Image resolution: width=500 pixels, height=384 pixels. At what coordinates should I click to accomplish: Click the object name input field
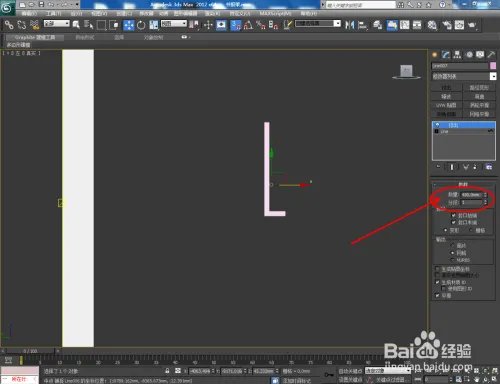(x=460, y=66)
